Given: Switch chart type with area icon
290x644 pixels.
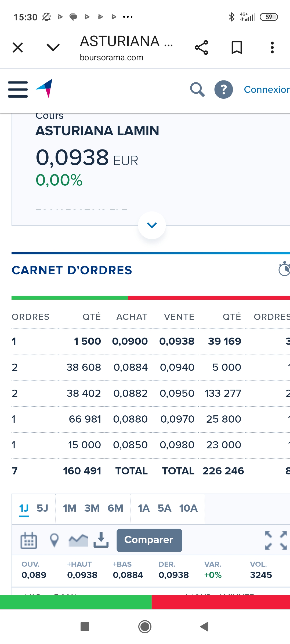Looking at the screenshot, I should coord(78,540).
